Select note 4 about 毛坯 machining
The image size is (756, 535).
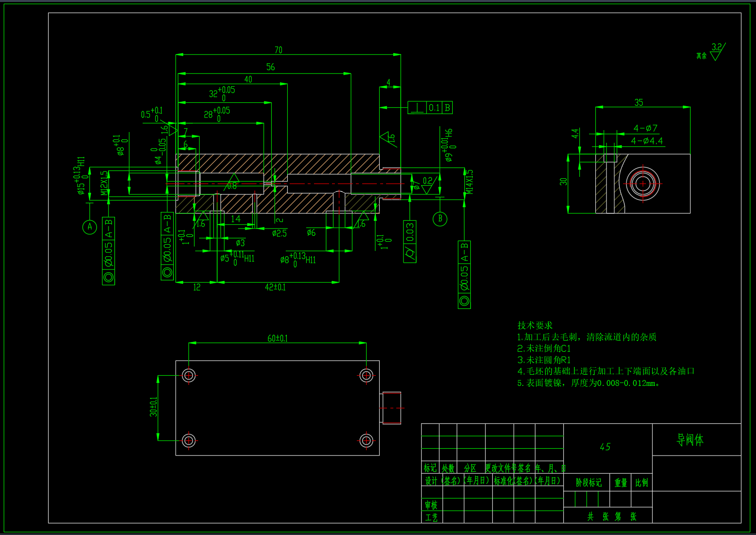point(606,371)
